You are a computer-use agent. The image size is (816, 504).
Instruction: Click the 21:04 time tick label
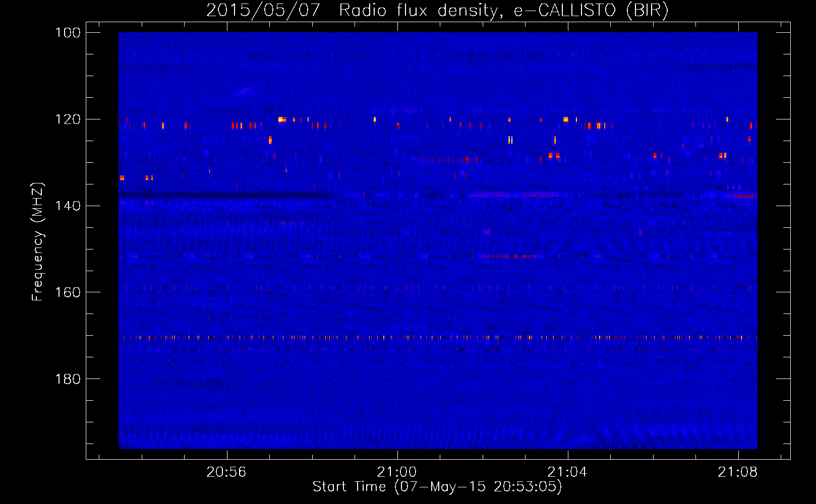point(568,472)
